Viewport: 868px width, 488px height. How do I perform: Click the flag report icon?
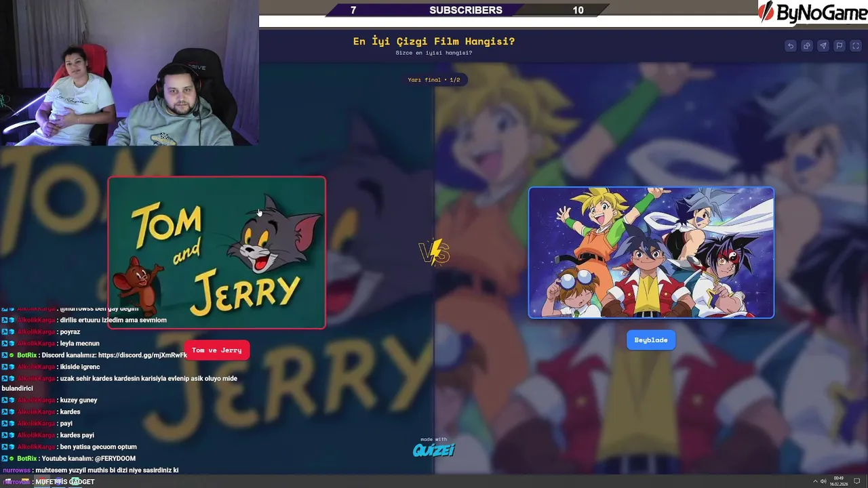(840, 46)
